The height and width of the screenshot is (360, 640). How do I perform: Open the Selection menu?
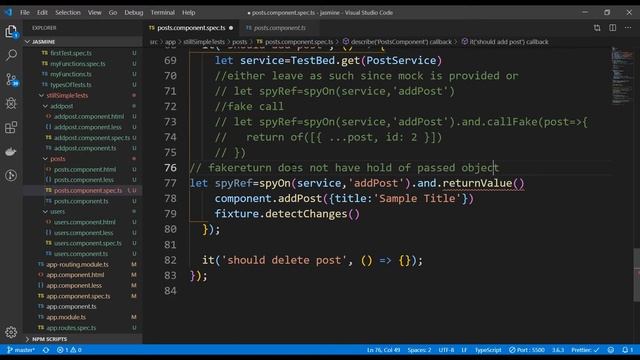point(68,13)
